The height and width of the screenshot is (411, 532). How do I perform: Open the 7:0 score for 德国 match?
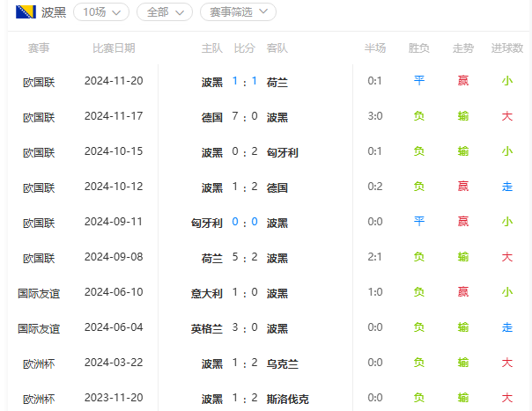click(x=245, y=117)
